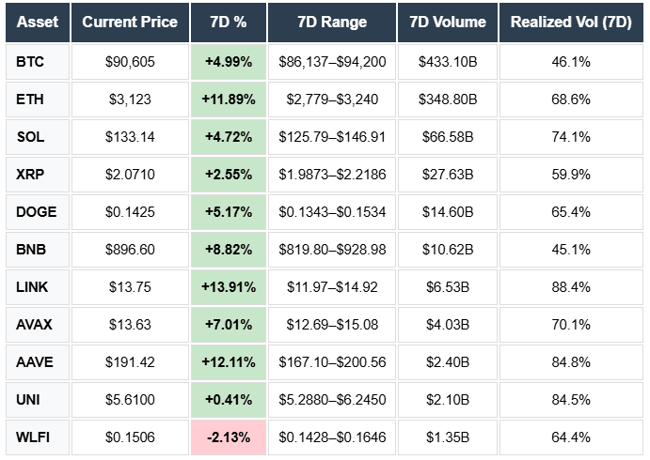The image size is (650, 460).
Task: Select LINK's +13.91% change cell
Action: coord(229,287)
